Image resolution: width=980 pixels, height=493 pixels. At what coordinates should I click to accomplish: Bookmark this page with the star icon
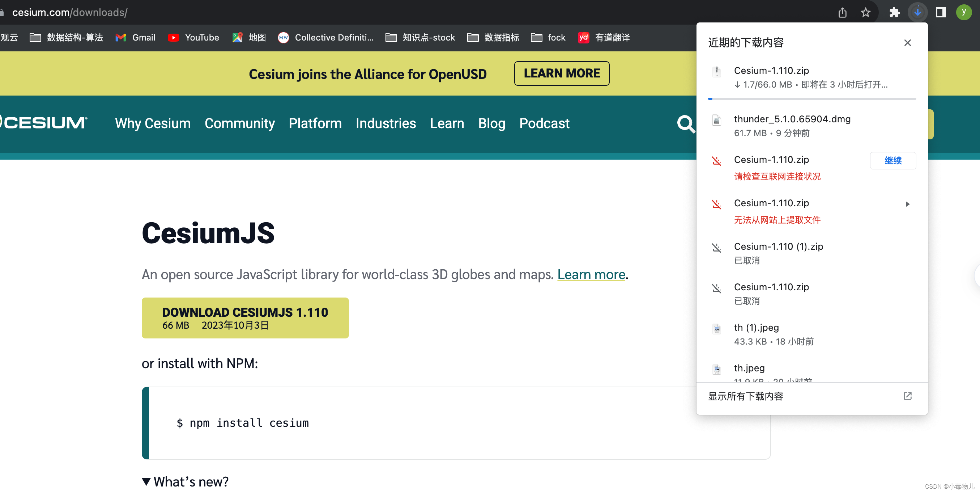pyautogui.click(x=865, y=13)
